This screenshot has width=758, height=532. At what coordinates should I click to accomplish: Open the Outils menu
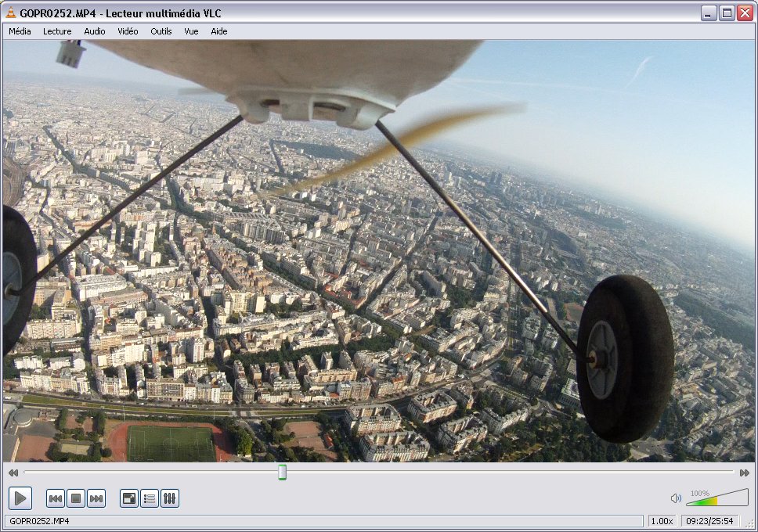tap(161, 31)
